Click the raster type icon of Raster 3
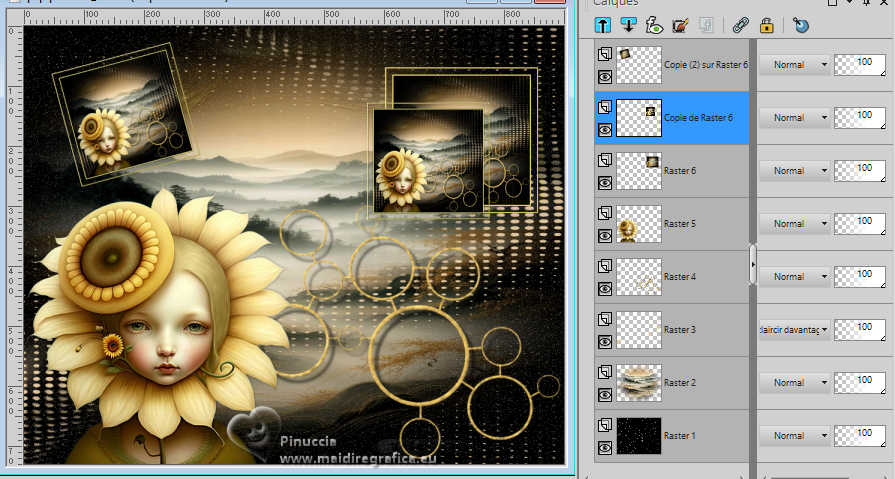This screenshot has width=895, height=479. (604, 319)
